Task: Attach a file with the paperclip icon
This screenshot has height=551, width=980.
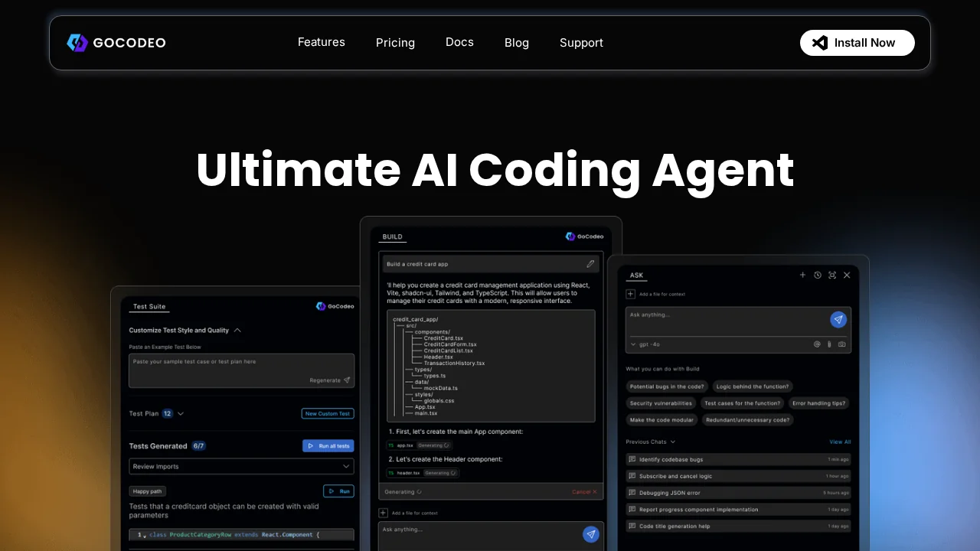Action: tap(828, 344)
